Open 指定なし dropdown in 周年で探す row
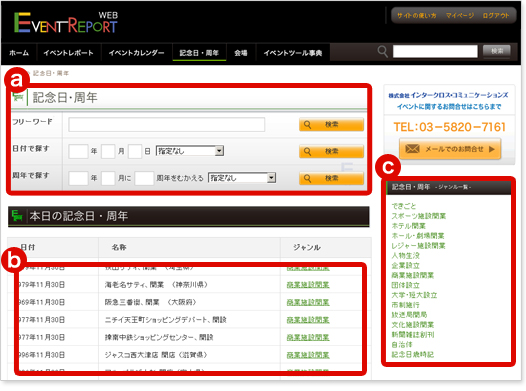 point(242,178)
